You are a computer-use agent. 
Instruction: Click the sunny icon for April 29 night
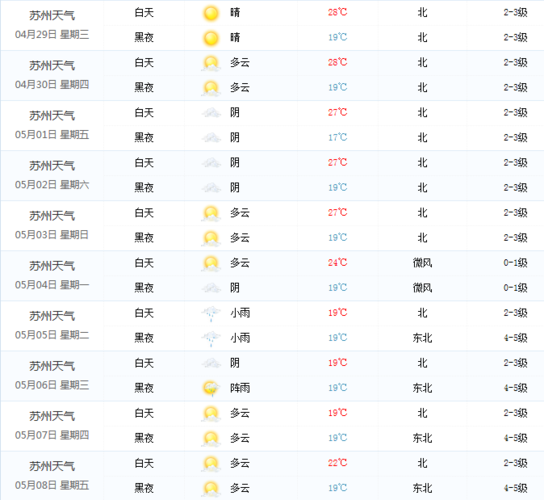coord(211,38)
